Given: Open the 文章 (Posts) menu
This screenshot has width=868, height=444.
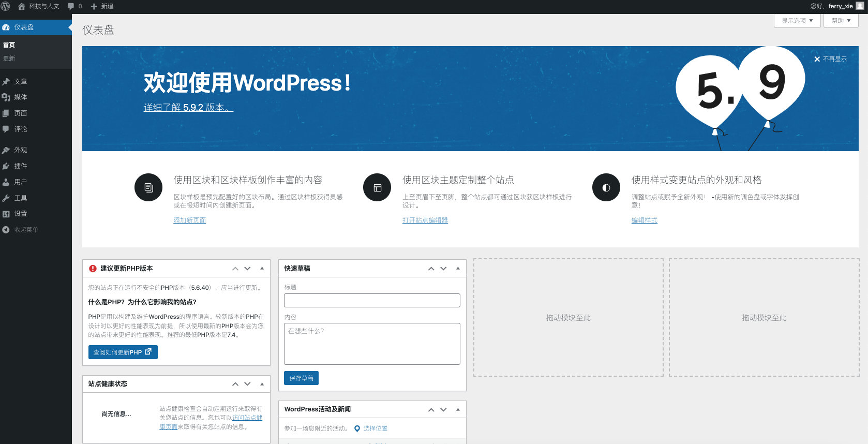Looking at the screenshot, I should pyautogui.click(x=21, y=82).
